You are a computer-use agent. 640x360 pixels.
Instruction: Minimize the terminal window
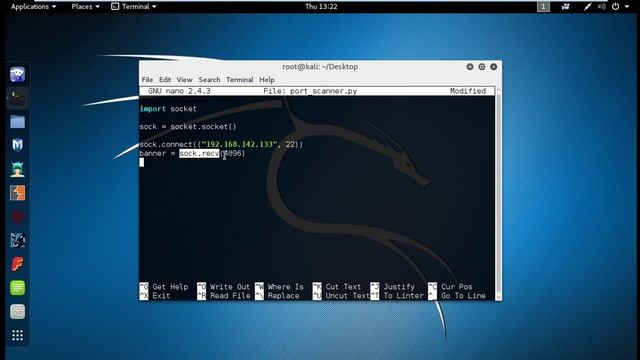click(470, 67)
